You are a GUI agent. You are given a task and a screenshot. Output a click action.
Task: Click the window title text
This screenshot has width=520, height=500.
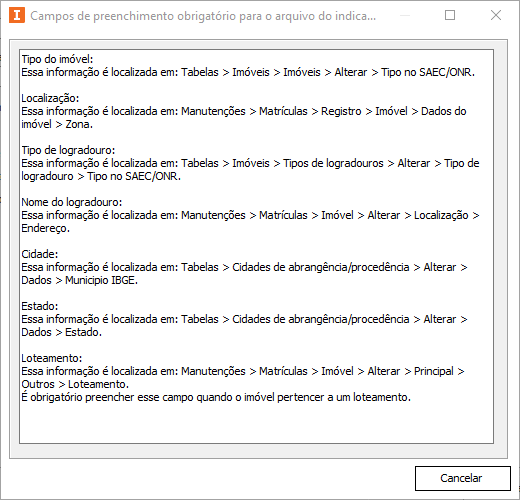pos(203,16)
